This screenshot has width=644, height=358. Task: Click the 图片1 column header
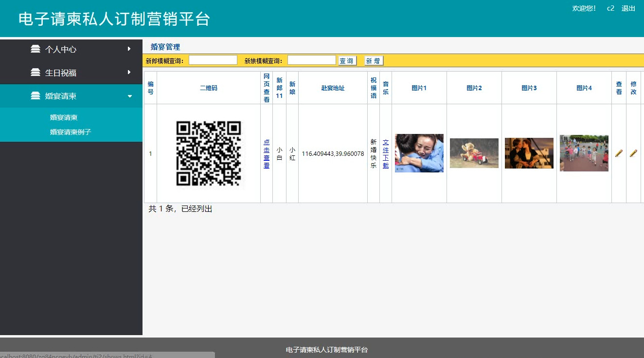pyautogui.click(x=419, y=88)
